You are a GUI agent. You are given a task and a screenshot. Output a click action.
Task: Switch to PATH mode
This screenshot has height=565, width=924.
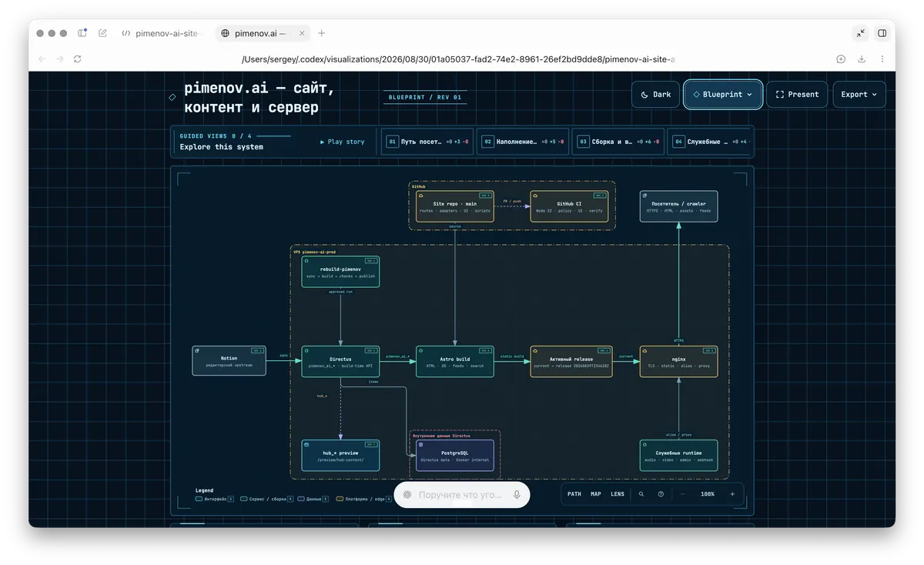574,494
